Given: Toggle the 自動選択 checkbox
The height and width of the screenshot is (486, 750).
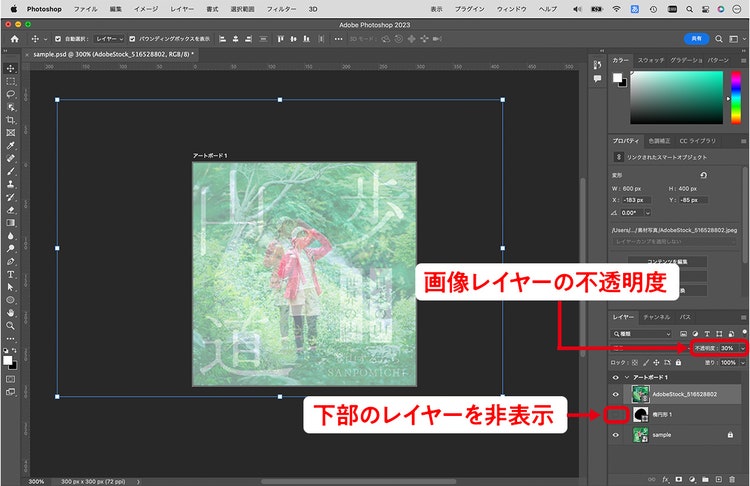Looking at the screenshot, I should (x=58, y=39).
